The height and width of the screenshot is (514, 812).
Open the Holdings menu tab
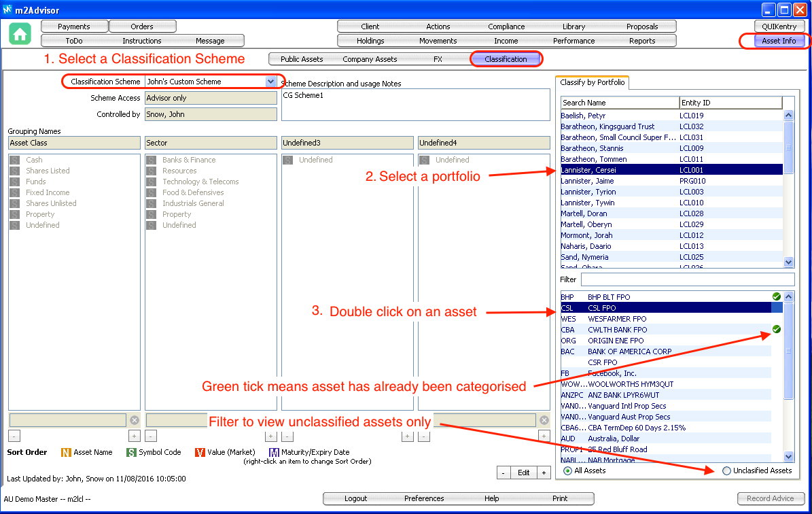pyautogui.click(x=370, y=41)
